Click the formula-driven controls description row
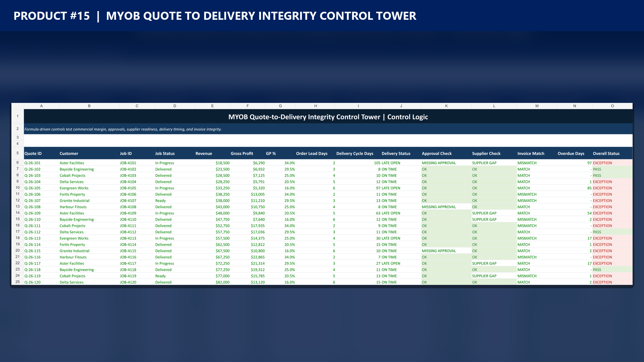The height and width of the screenshot is (362, 644). (328, 129)
